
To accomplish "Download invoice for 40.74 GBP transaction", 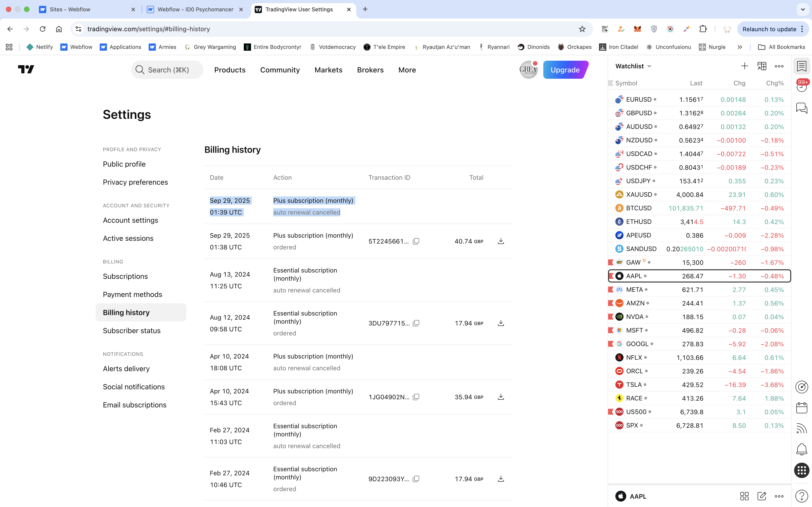I will tap(501, 241).
